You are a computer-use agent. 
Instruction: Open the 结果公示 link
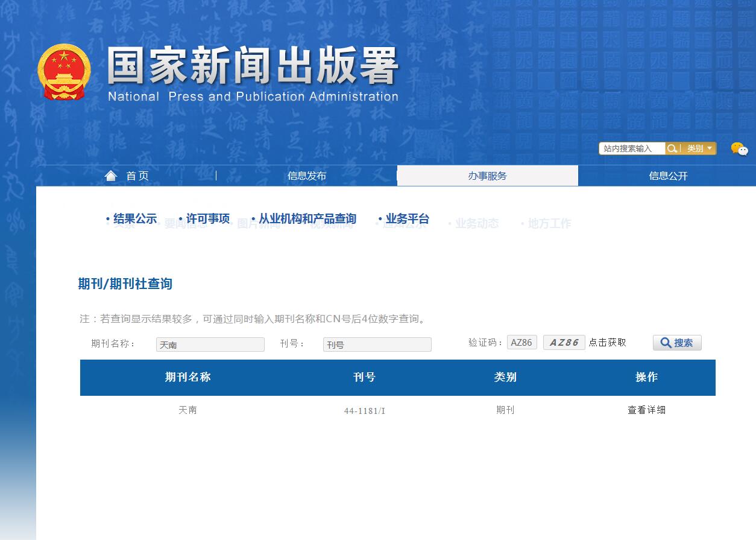pyautogui.click(x=135, y=219)
